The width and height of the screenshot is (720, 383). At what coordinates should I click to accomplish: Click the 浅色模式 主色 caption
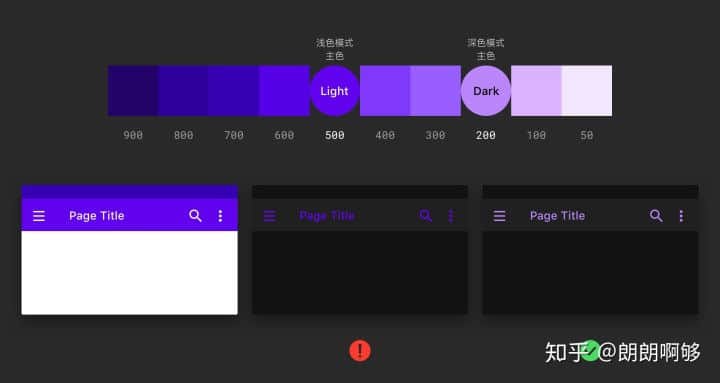pyautogui.click(x=335, y=49)
